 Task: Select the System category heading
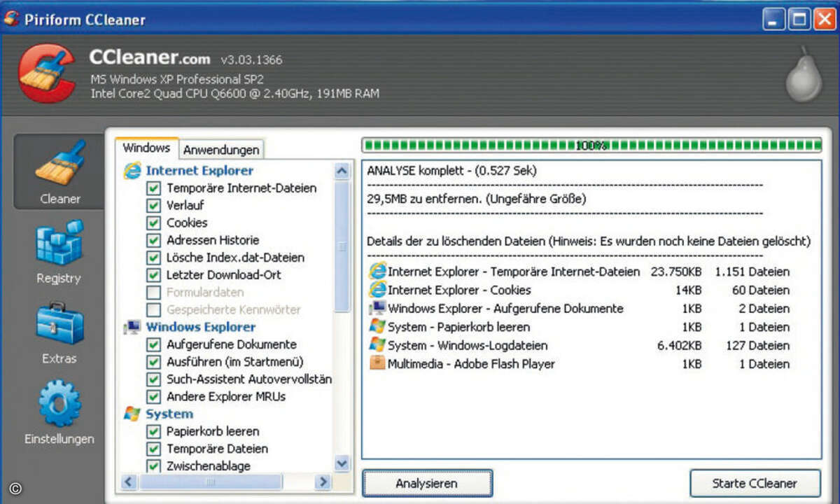(x=169, y=414)
